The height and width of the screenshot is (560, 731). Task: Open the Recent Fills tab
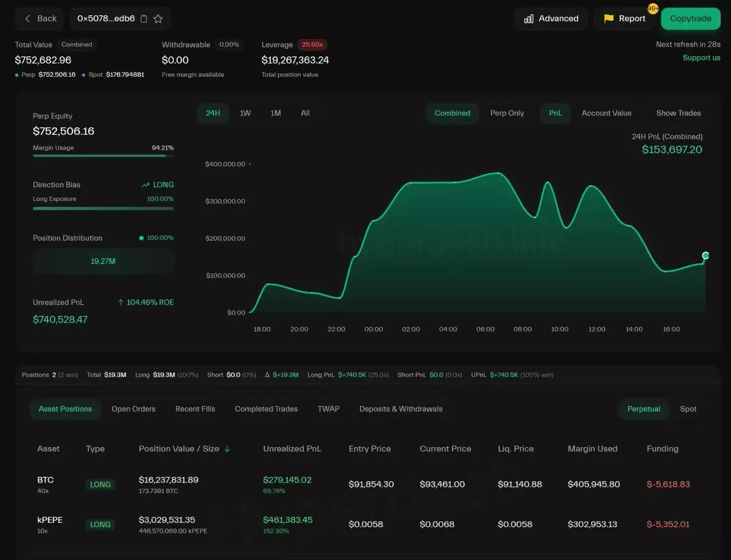pyautogui.click(x=195, y=409)
